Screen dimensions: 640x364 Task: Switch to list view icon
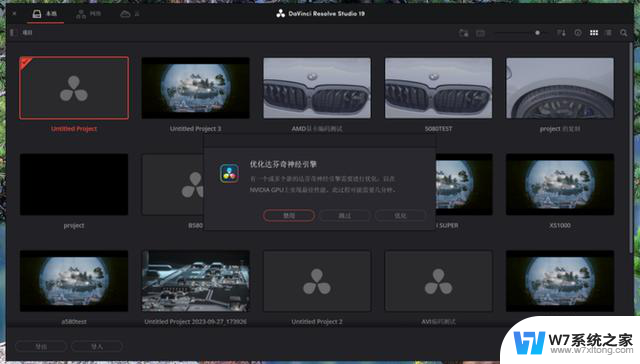click(x=608, y=33)
